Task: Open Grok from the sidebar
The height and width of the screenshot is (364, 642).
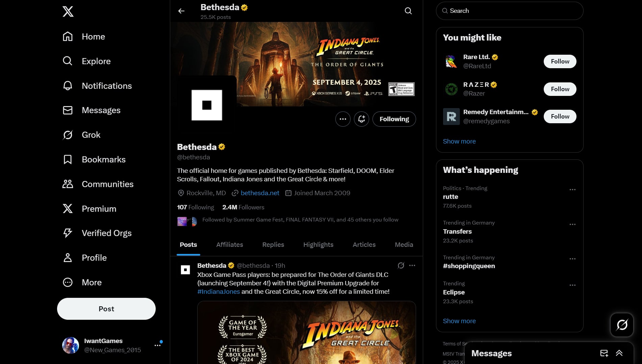Action: 81,135
